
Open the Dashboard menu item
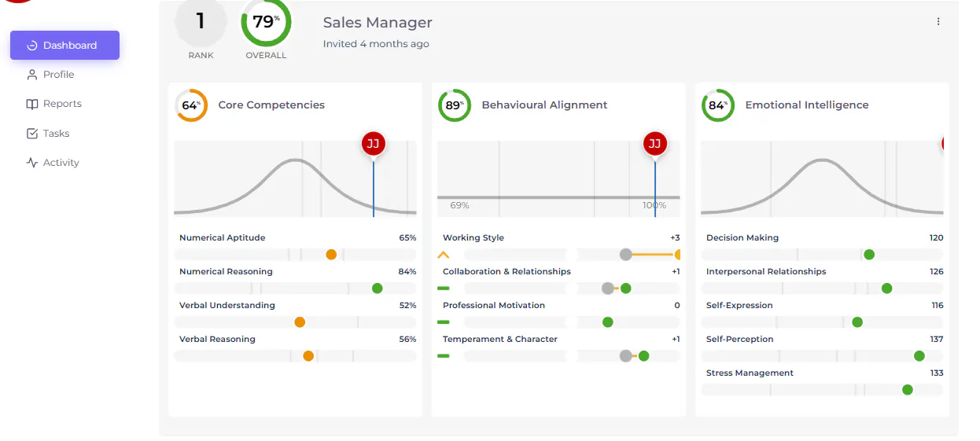(64, 46)
